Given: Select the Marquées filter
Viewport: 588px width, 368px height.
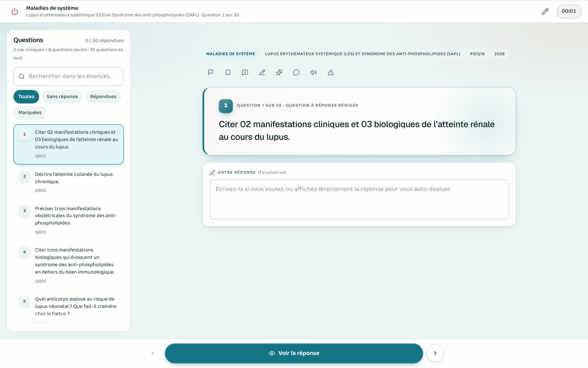Looking at the screenshot, I should tap(30, 113).
